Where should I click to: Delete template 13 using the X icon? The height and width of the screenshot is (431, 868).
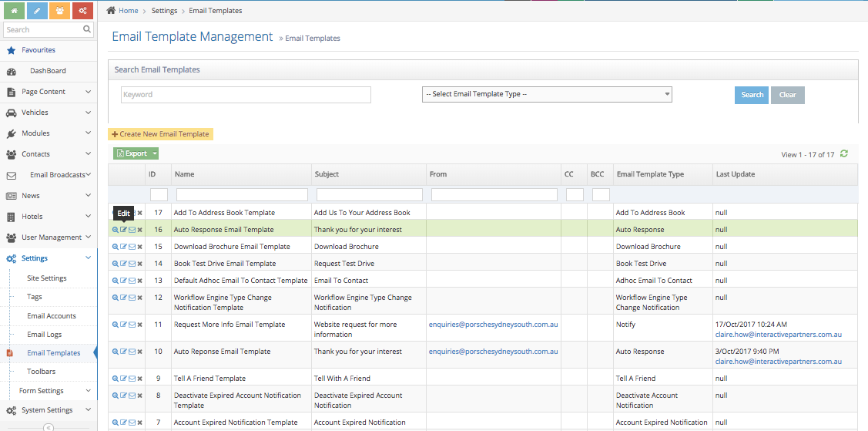pos(139,281)
